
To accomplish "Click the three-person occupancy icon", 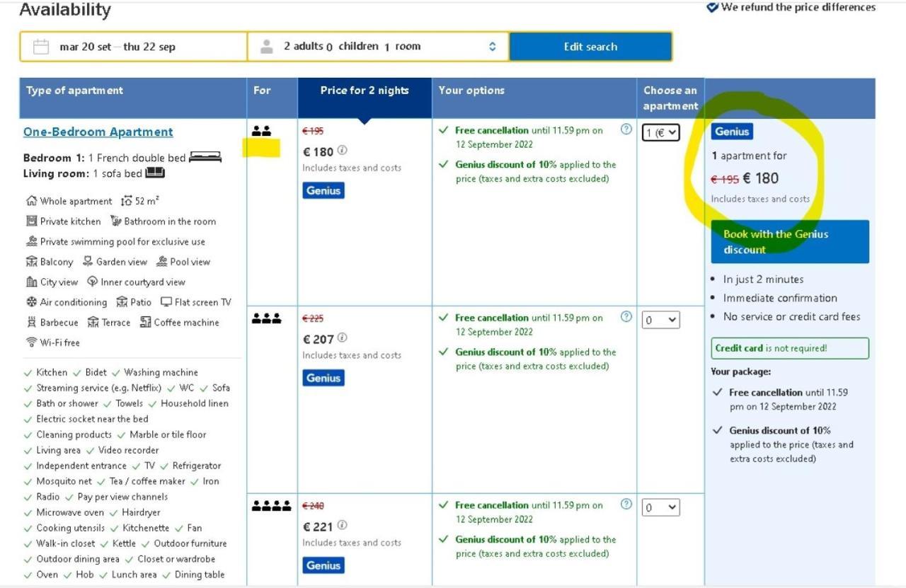I will point(266,318).
